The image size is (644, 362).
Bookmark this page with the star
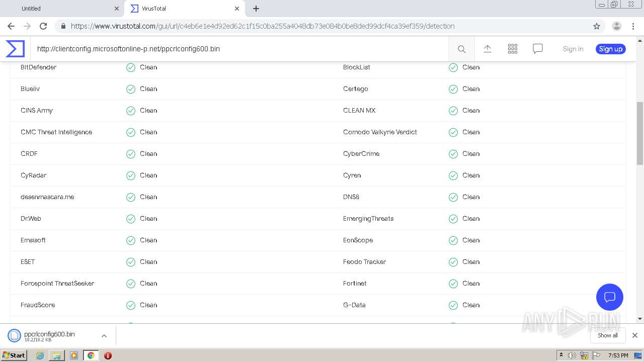click(597, 26)
